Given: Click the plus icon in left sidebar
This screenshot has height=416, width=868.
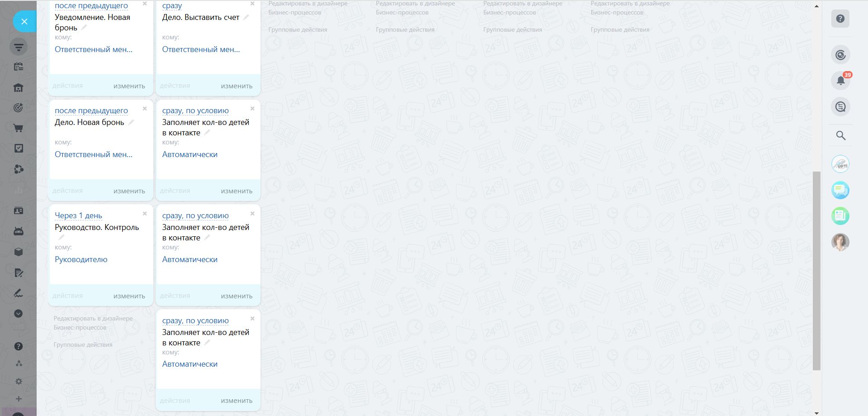Looking at the screenshot, I should pyautogui.click(x=19, y=399).
